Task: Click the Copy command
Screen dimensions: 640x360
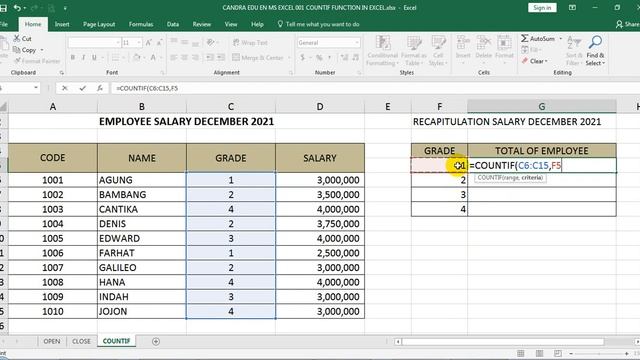Action: point(24,50)
